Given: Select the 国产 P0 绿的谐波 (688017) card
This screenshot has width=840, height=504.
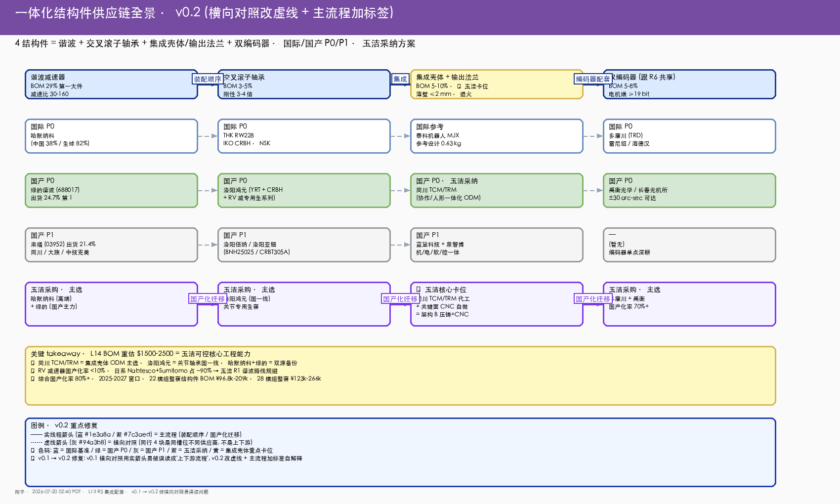Looking at the screenshot, I should pyautogui.click(x=111, y=190).
